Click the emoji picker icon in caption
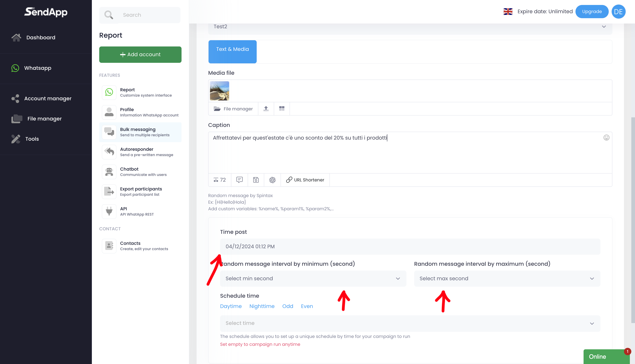This screenshot has height=364, width=635. (x=606, y=138)
